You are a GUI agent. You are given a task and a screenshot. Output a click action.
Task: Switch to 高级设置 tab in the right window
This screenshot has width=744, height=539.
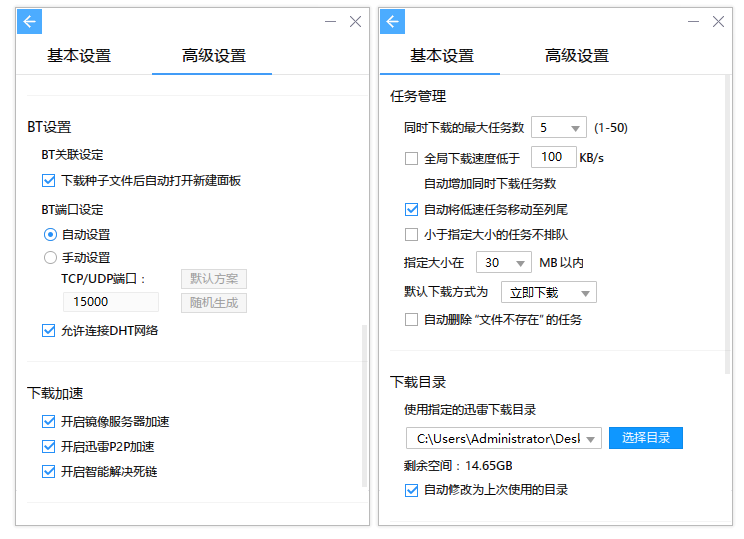tap(576, 56)
